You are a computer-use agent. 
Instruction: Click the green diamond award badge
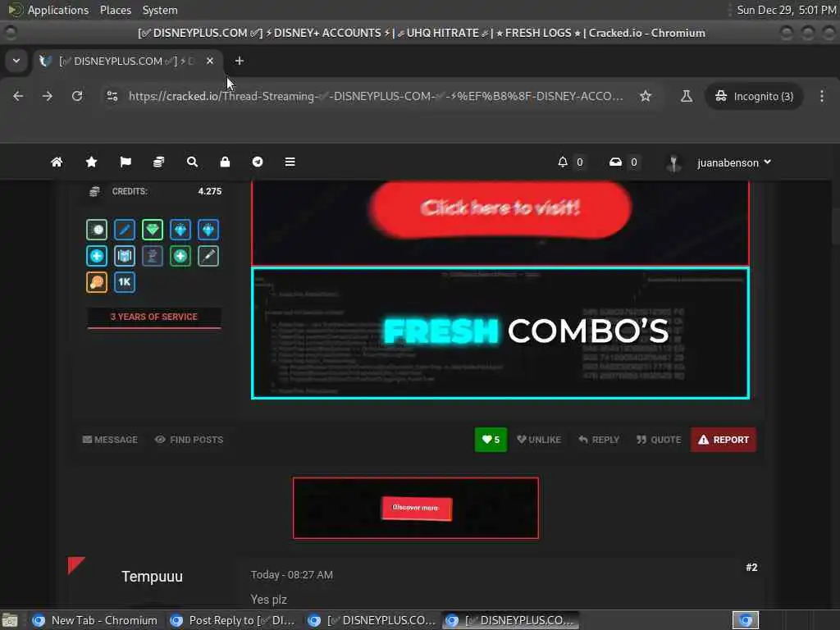coord(153,230)
